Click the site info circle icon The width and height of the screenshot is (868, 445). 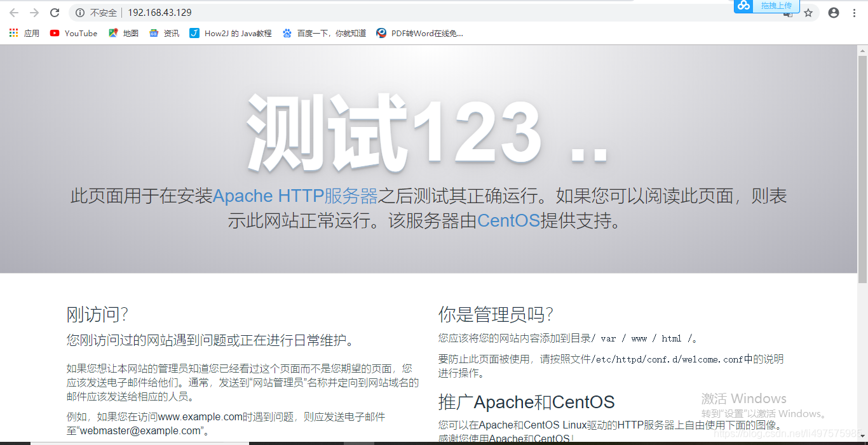(80, 13)
